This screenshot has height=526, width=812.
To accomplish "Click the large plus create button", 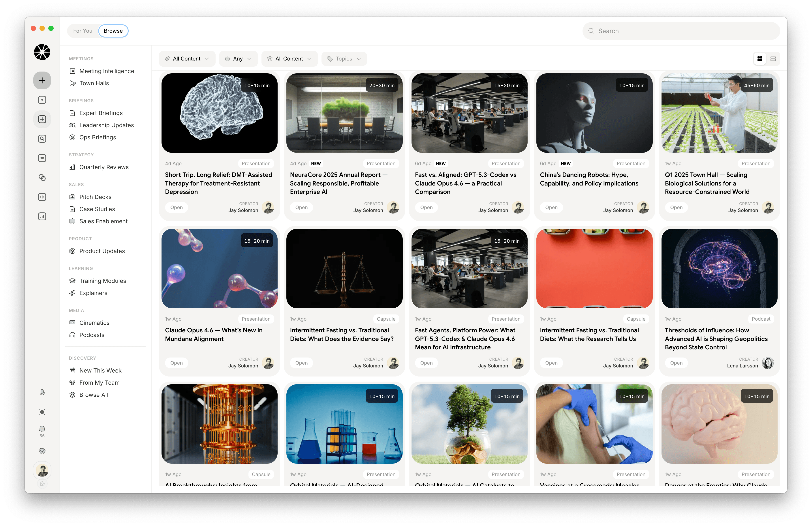I will coord(42,80).
